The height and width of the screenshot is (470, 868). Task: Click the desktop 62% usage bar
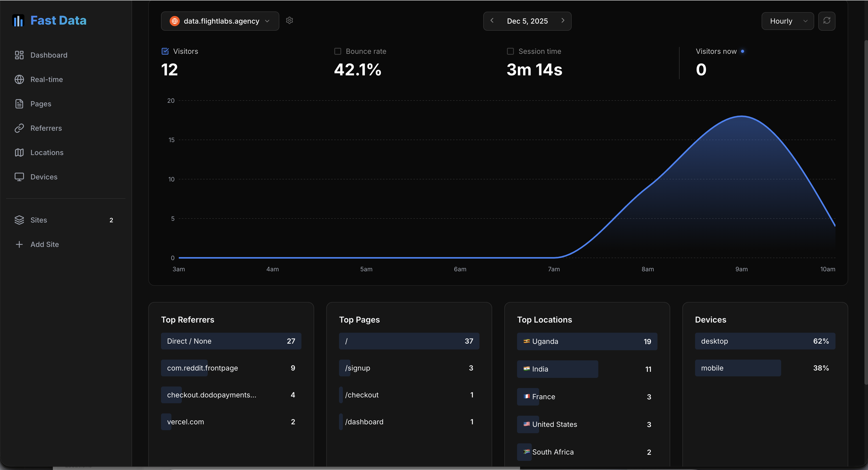tap(765, 341)
